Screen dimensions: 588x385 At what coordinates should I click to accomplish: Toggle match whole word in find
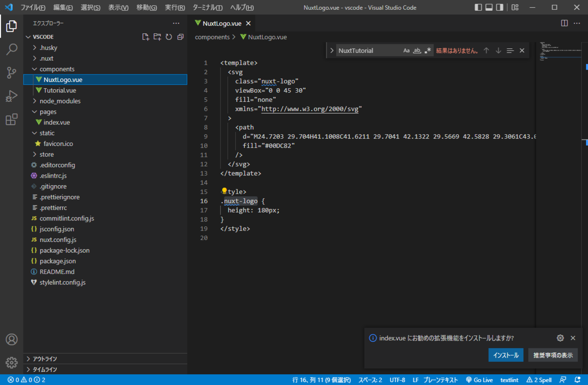click(417, 50)
